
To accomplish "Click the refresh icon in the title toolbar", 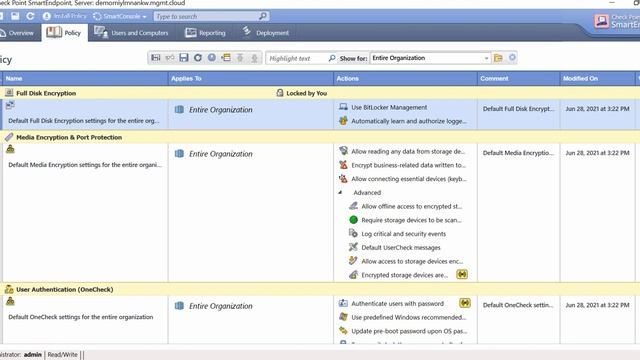I will (30, 16).
